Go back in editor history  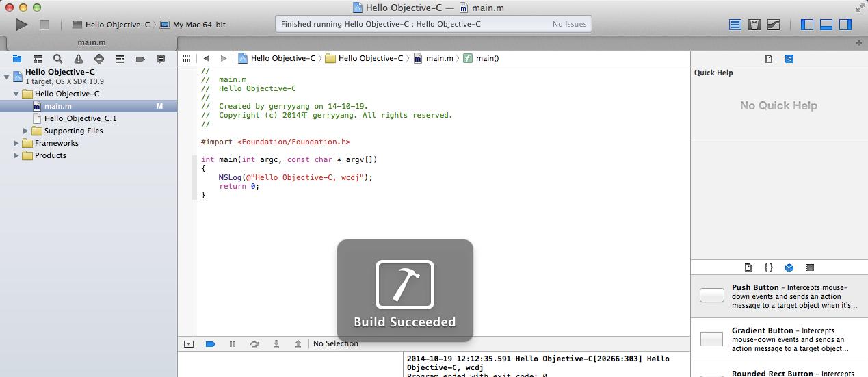[x=207, y=58]
